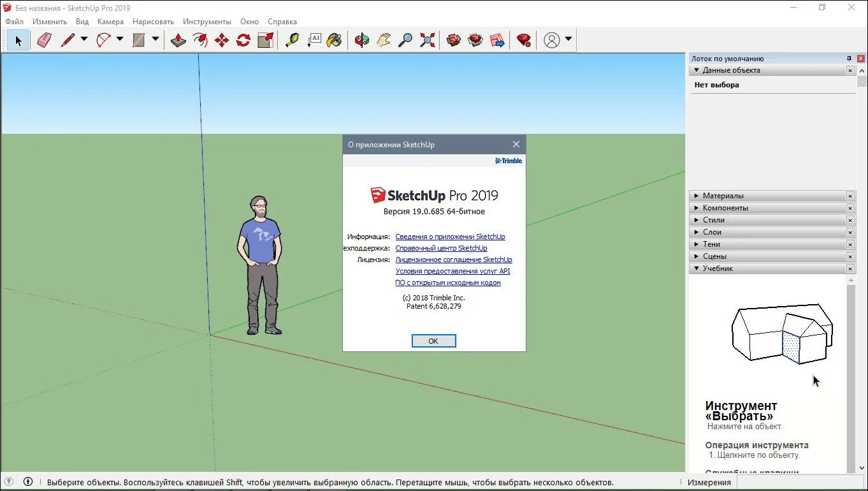Click the scale figure man in viewport
This screenshot has height=491, width=868.
(259, 265)
